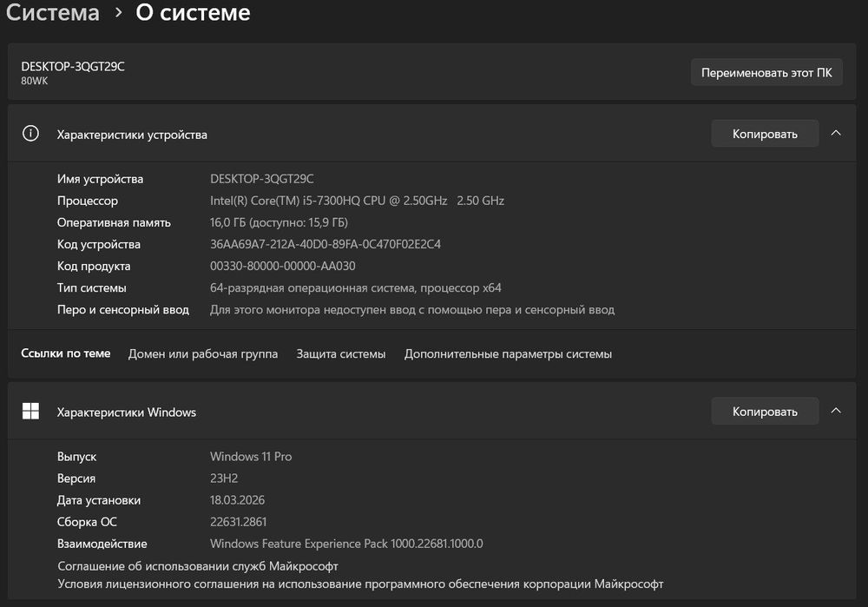This screenshot has height=607, width=868.
Task: Open Соглашение об использовании служб Майкрософт
Action: coord(198,566)
